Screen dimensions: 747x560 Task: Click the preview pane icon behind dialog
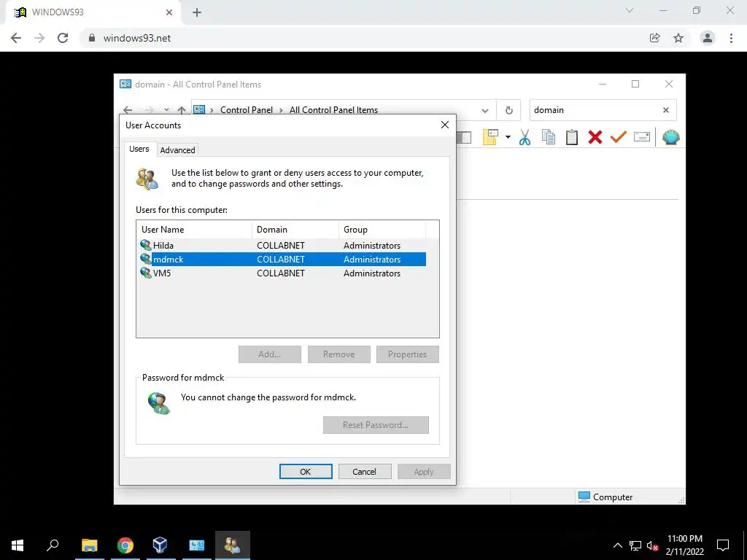(x=464, y=137)
